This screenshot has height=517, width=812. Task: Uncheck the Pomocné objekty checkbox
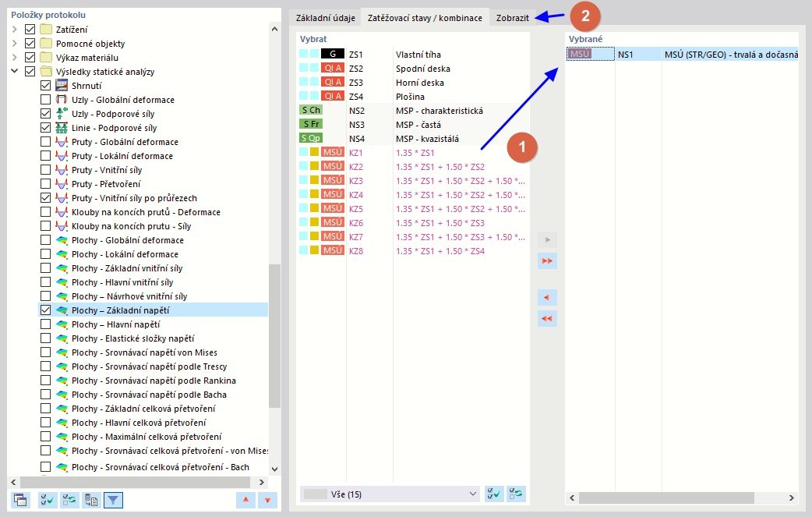click(30, 43)
